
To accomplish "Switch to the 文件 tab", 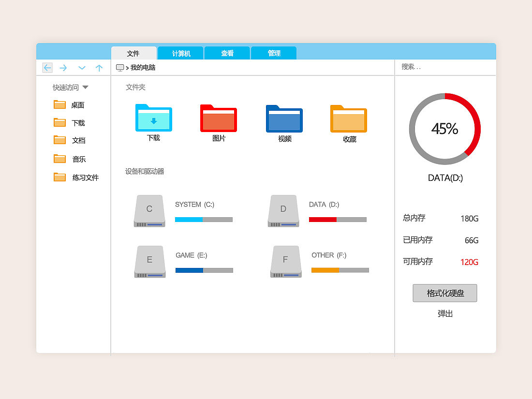I will click(133, 53).
